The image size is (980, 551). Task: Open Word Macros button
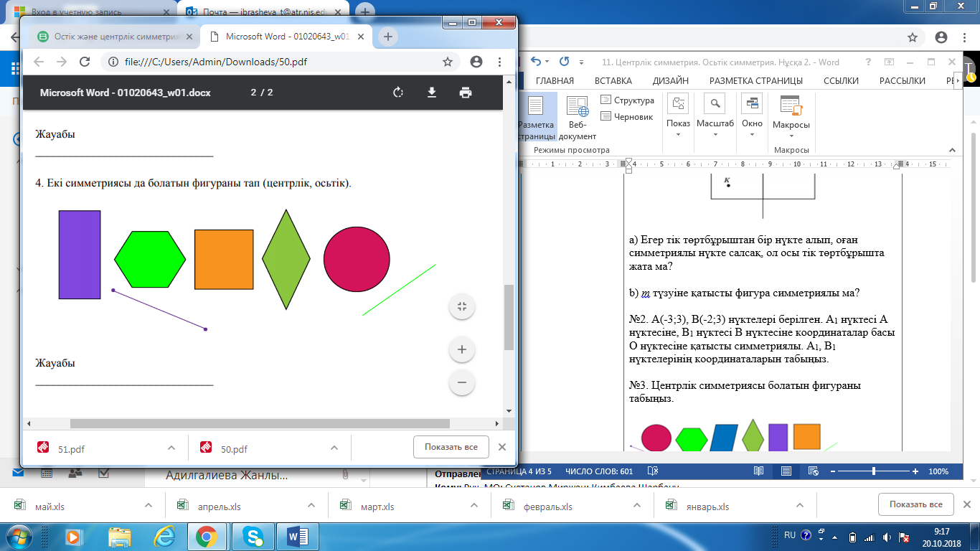click(791, 117)
